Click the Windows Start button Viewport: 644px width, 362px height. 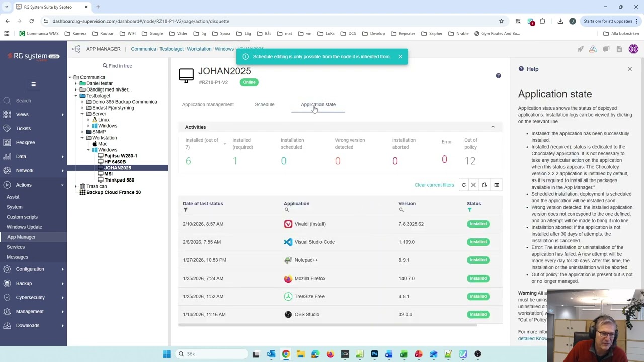(x=167, y=354)
